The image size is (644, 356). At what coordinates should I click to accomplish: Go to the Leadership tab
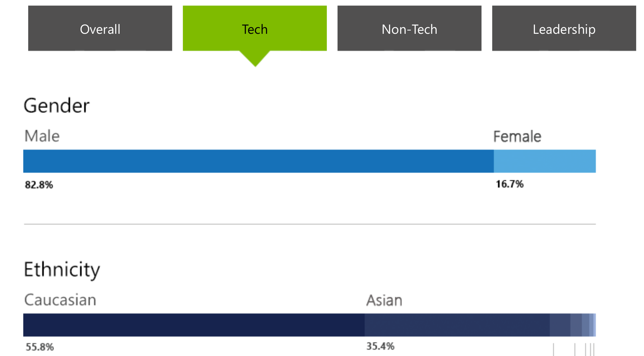(564, 28)
